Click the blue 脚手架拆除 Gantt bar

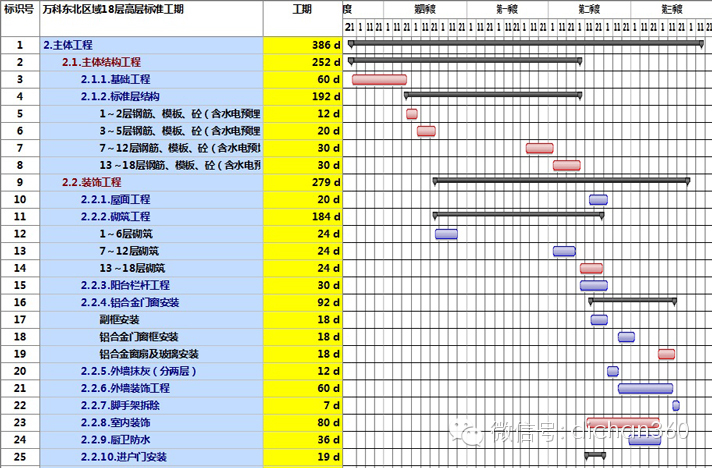[676, 406]
